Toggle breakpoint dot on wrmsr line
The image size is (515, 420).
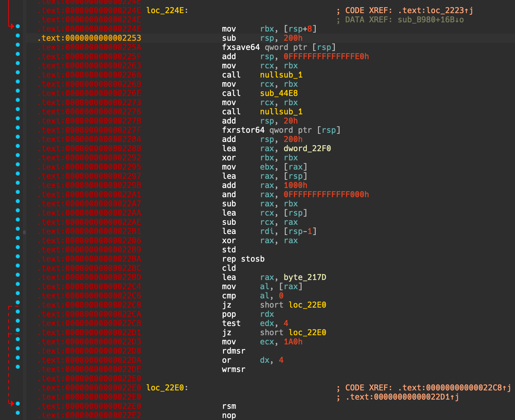click(x=18, y=367)
